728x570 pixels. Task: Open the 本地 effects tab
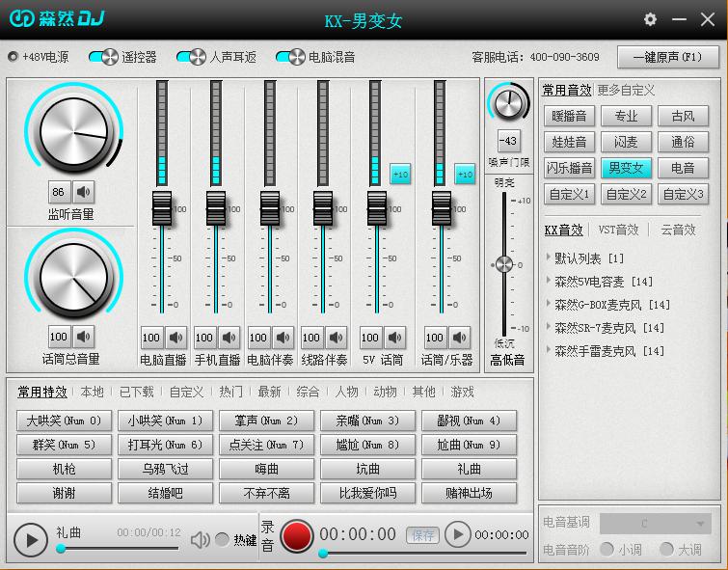(92, 392)
